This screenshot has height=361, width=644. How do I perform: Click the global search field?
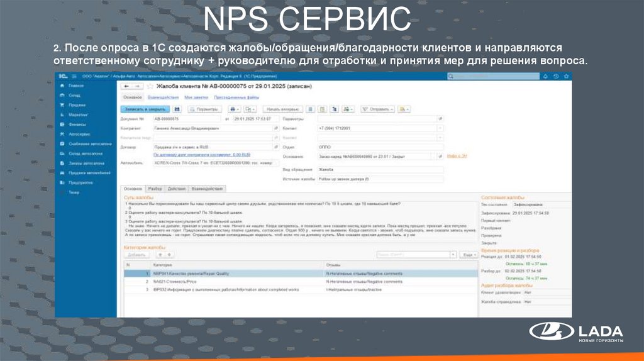click(493, 76)
